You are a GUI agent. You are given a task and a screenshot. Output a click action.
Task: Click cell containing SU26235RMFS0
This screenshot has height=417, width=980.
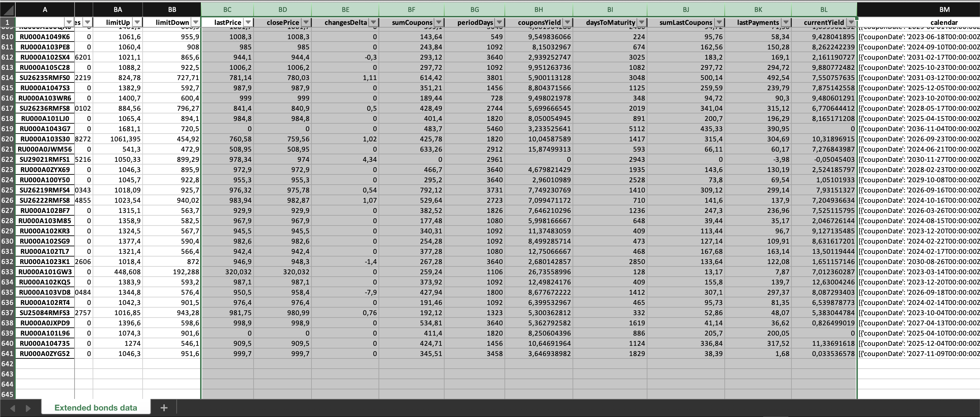tap(45, 78)
